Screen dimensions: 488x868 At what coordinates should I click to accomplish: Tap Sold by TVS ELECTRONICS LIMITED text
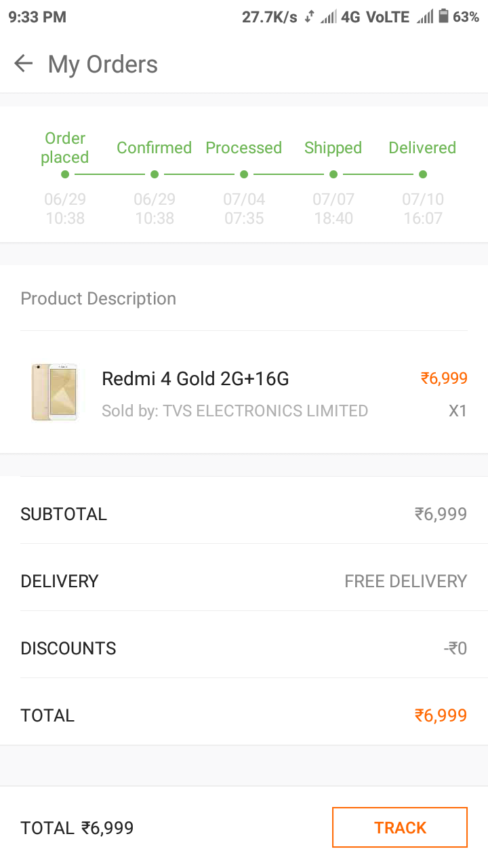235,411
